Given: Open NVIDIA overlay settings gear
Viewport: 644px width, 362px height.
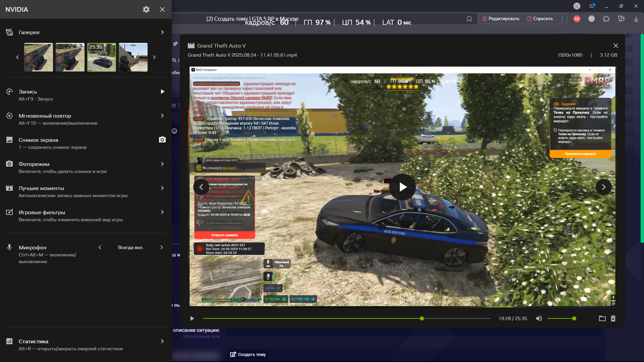Looking at the screenshot, I should coord(146,9).
